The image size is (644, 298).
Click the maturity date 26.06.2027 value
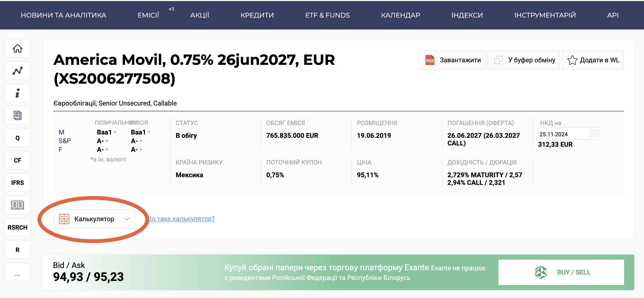pyautogui.click(x=465, y=136)
